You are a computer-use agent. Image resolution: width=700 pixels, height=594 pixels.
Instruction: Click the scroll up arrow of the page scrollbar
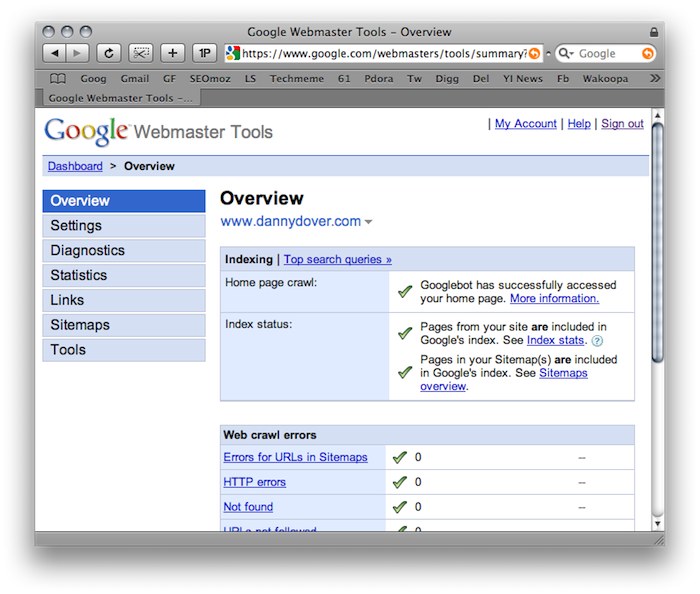click(657, 116)
